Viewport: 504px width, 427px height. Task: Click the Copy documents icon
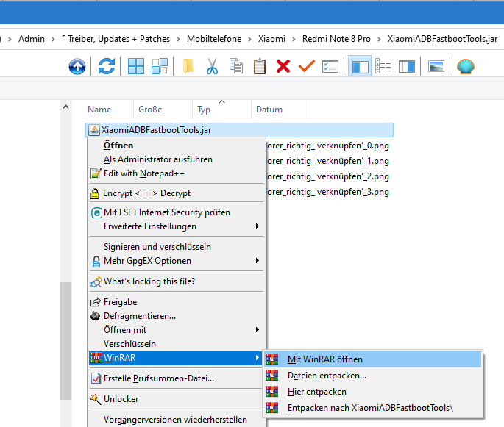(236, 66)
